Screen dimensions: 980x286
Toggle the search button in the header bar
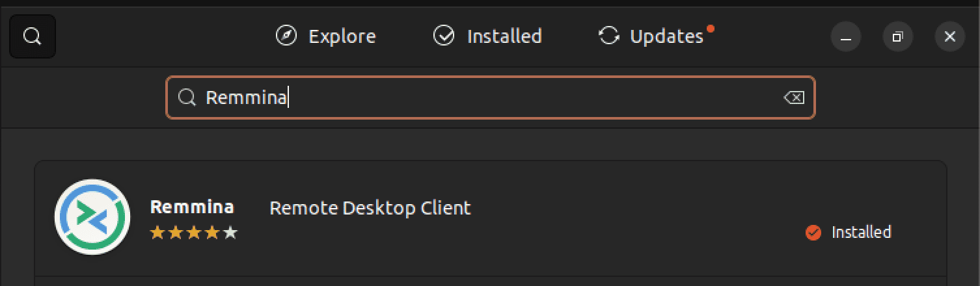[33, 36]
